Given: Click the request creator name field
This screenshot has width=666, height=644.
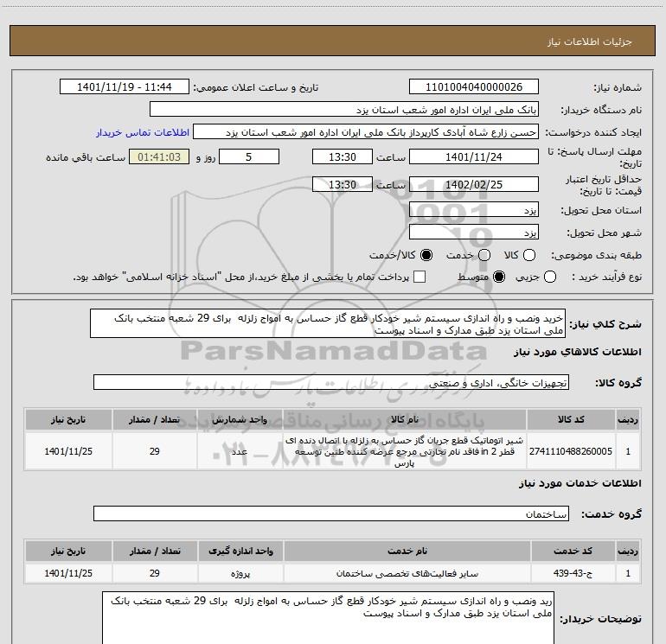Looking at the screenshot, I should tap(366, 132).
